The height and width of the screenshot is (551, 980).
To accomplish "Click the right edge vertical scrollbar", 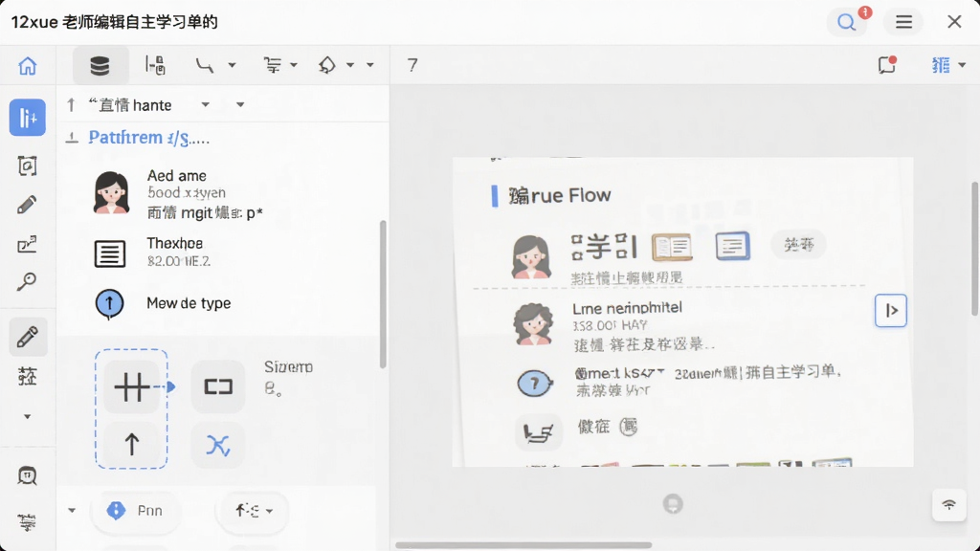I will tap(975, 249).
